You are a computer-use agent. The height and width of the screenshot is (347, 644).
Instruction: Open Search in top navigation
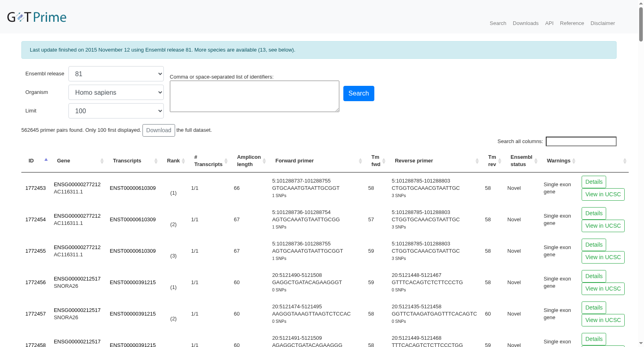(498, 23)
